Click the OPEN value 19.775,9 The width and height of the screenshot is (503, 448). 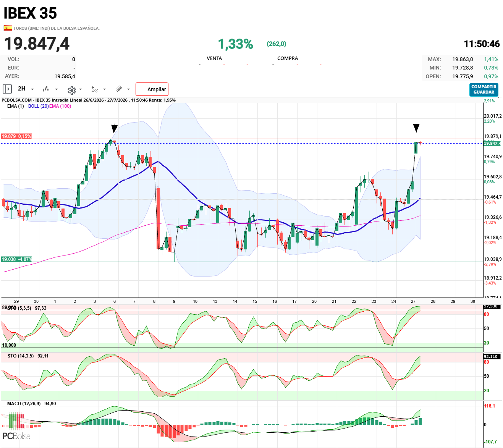click(x=463, y=77)
